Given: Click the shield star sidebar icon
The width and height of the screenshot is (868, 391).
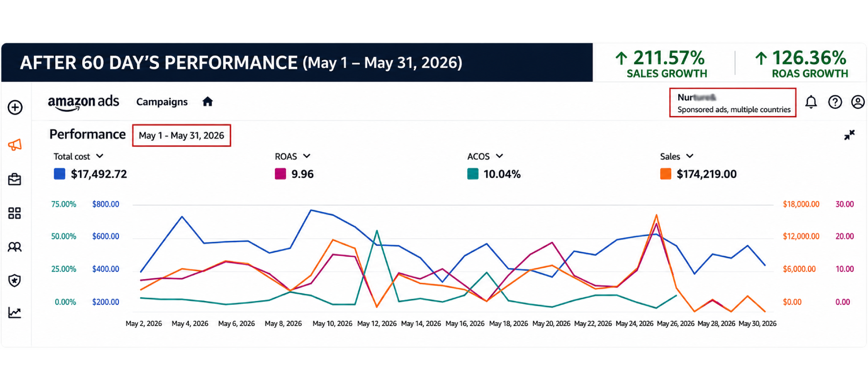Looking at the screenshot, I should (x=15, y=280).
